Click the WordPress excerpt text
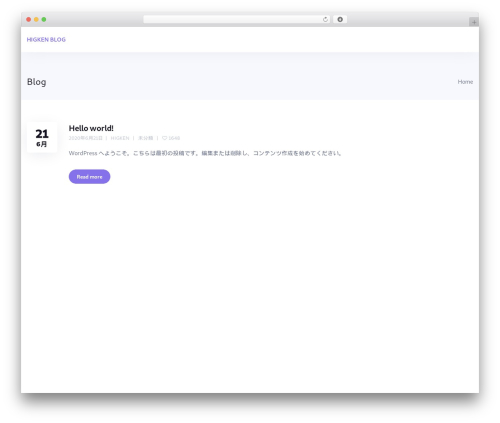The width and height of the screenshot is (500, 423). pyautogui.click(x=205, y=153)
